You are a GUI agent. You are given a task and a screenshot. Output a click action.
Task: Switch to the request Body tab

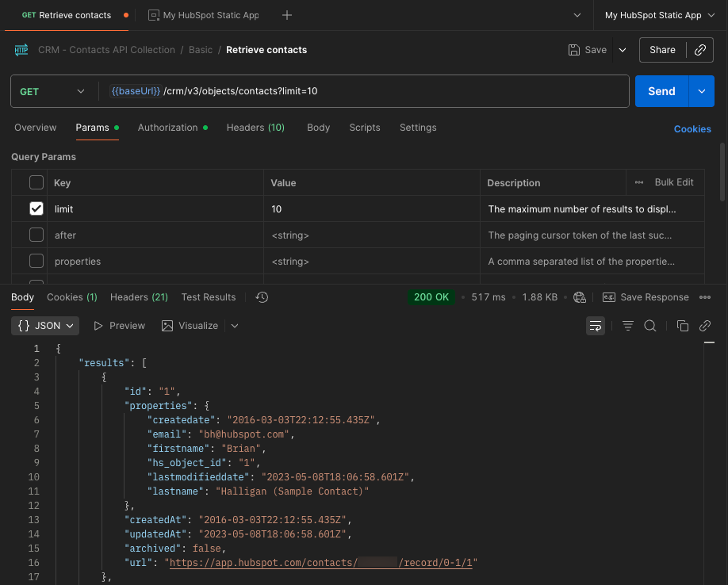[x=319, y=128]
